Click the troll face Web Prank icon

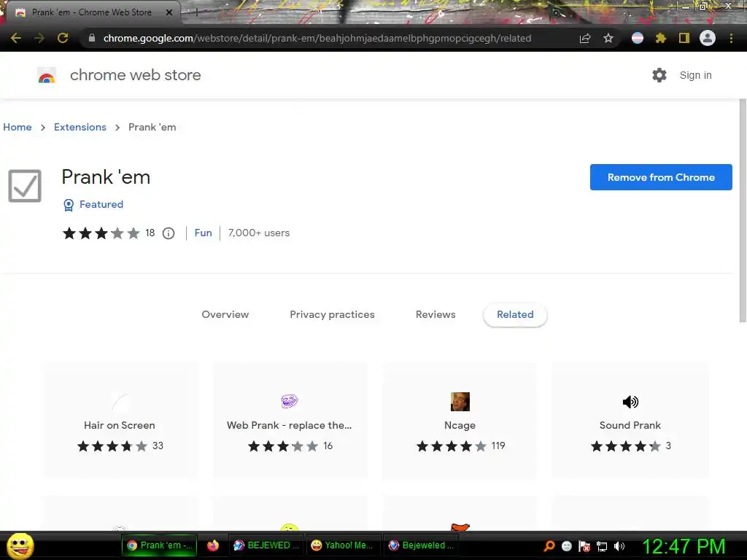coord(290,402)
